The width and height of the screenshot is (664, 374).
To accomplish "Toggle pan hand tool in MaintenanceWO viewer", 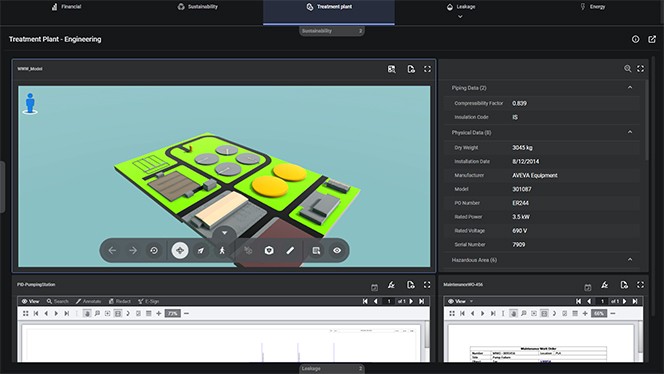I will tap(513, 313).
